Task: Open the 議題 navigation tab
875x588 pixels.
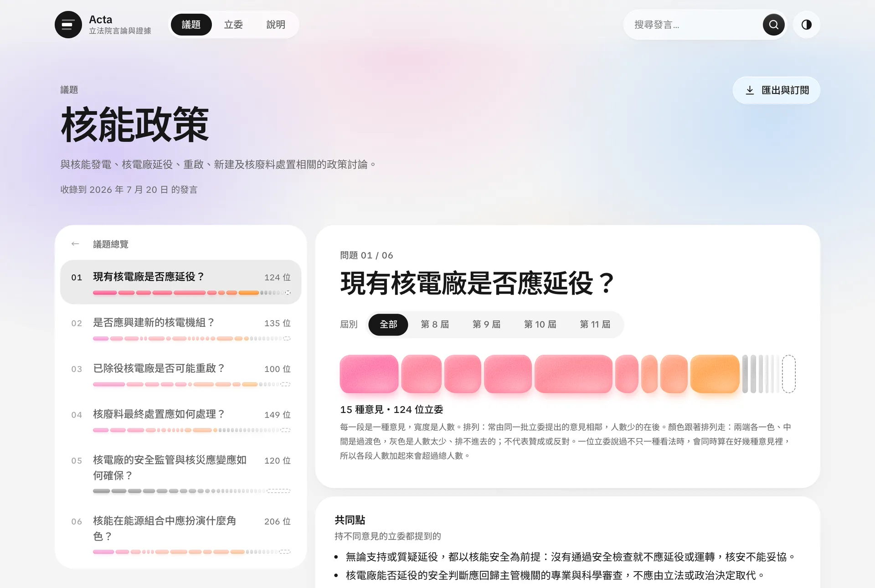Action: pos(191,25)
